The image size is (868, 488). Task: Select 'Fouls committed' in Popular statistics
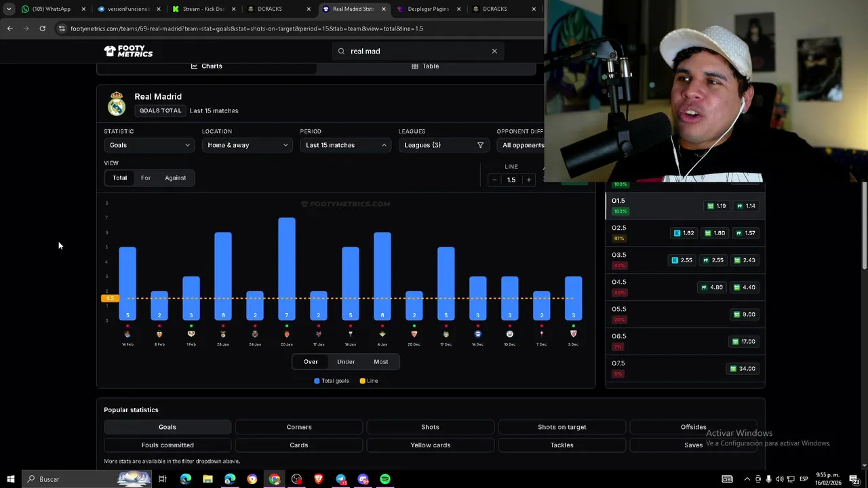click(x=167, y=445)
